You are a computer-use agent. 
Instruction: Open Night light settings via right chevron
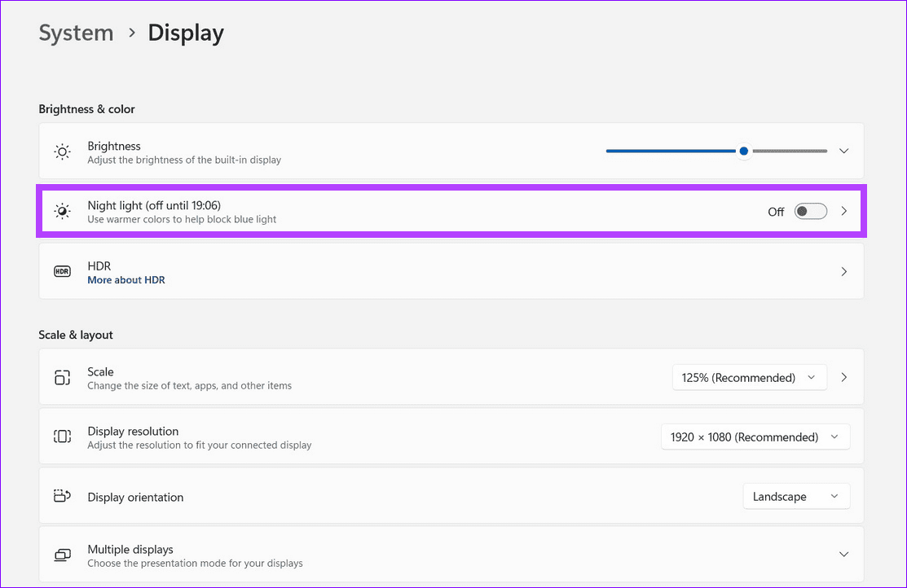(844, 212)
